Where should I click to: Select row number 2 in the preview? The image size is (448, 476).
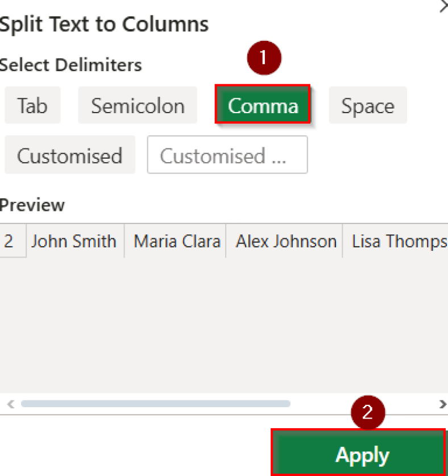(7, 241)
